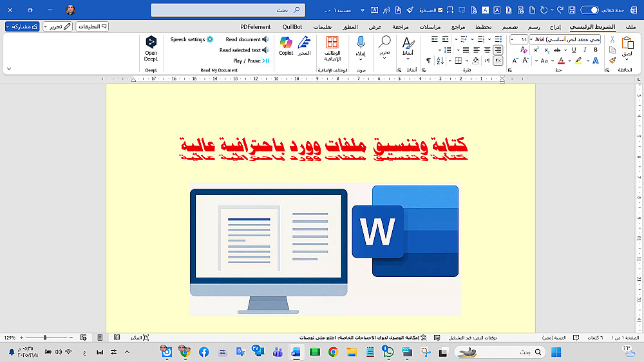Apply text effects with the blue A icon
Screen dimensions: 644x362
[596, 61]
